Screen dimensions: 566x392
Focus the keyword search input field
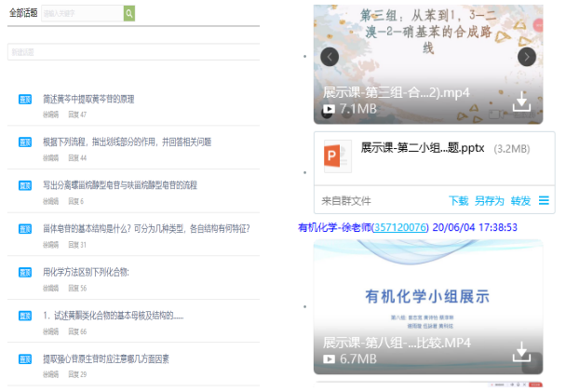point(83,13)
